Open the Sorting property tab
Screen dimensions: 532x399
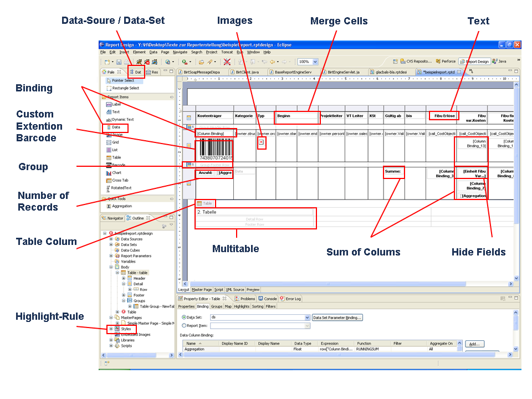coord(258,306)
